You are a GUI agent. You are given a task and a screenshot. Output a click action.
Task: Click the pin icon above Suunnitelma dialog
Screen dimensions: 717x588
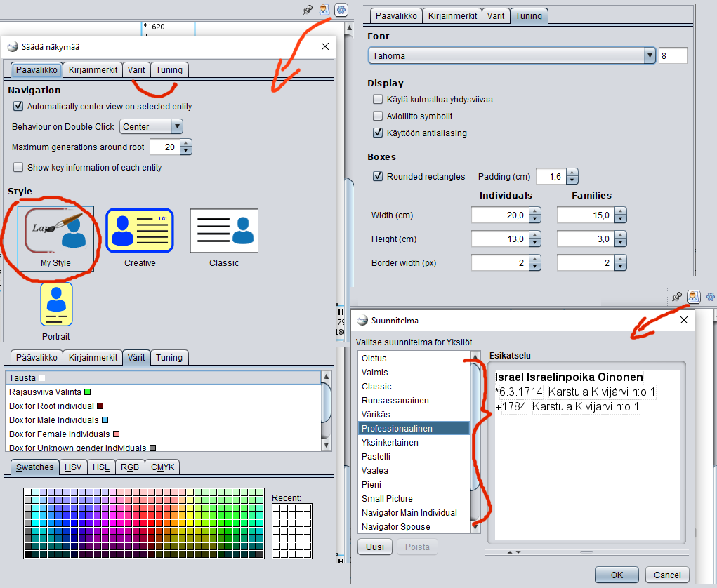[x=677, y=297]
